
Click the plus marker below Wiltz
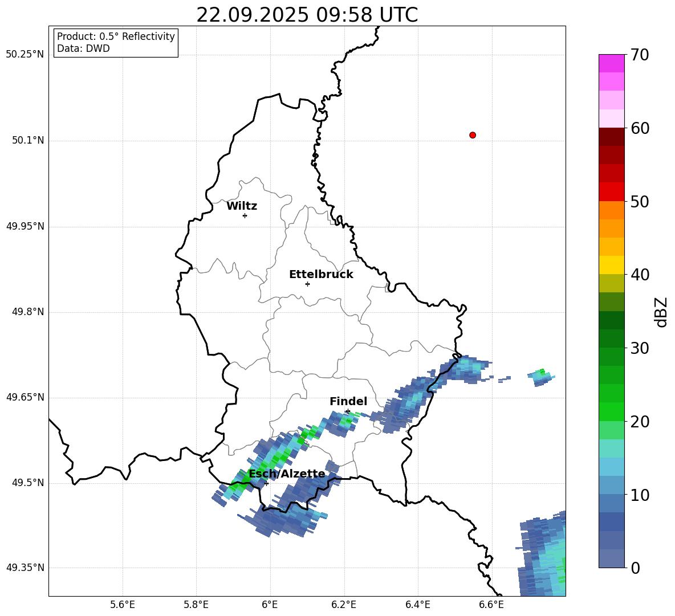245,215
